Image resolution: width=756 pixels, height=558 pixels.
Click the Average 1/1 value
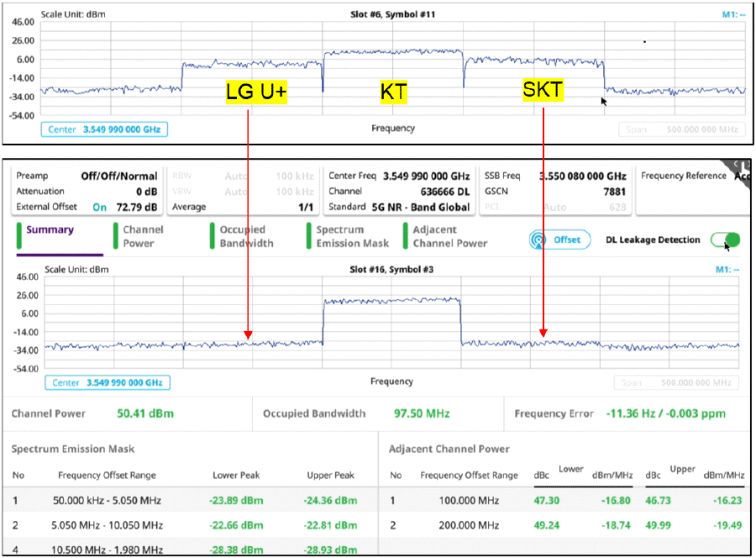(306, 207)
